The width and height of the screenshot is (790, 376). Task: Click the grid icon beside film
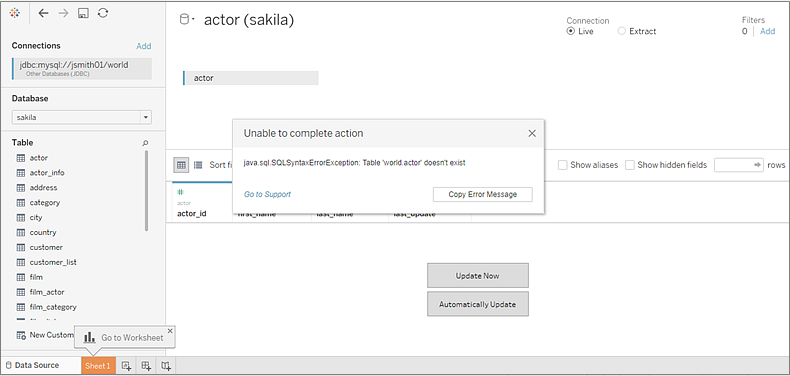click(21, 277)
